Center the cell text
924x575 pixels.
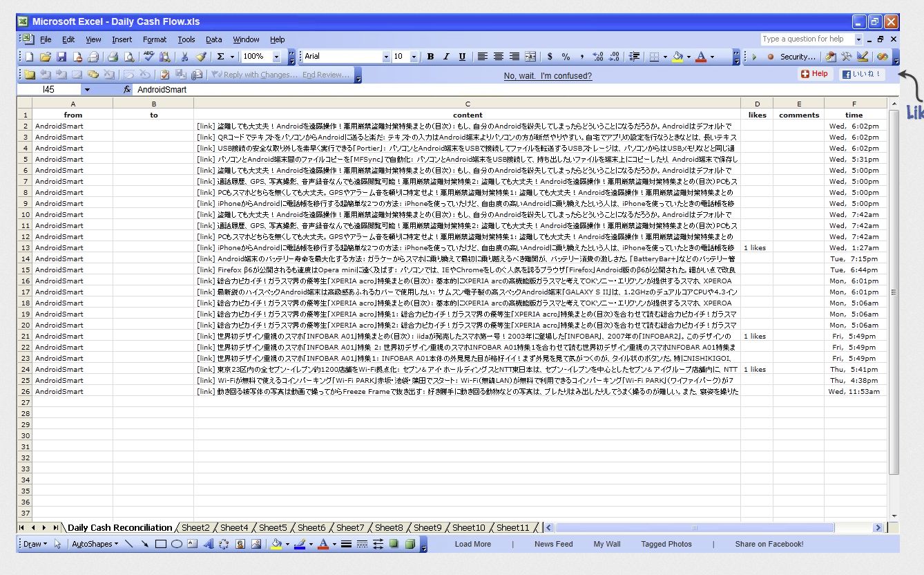[x=499, y=57]
